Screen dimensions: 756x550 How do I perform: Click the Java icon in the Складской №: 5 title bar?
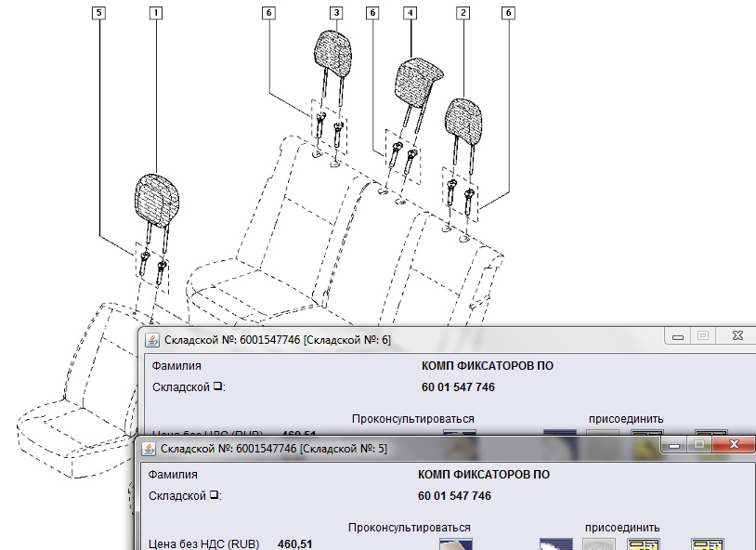point(149,448)
